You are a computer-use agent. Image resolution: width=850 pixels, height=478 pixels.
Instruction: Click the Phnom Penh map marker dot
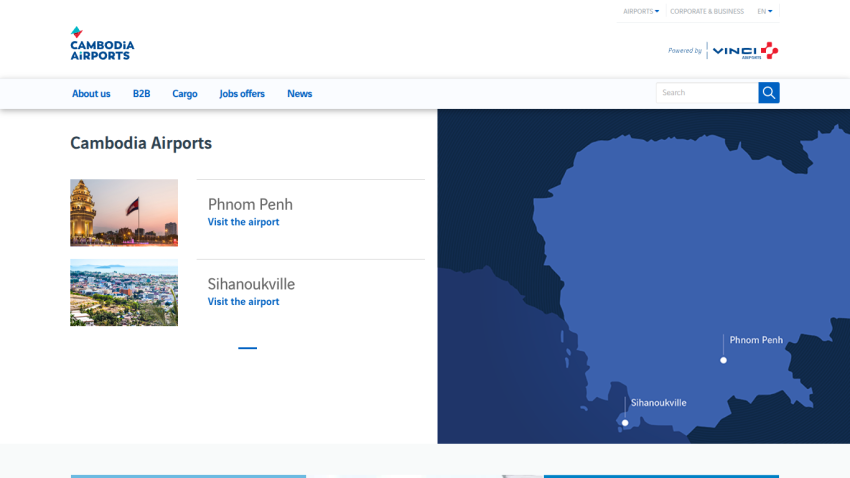click(723, 360)
